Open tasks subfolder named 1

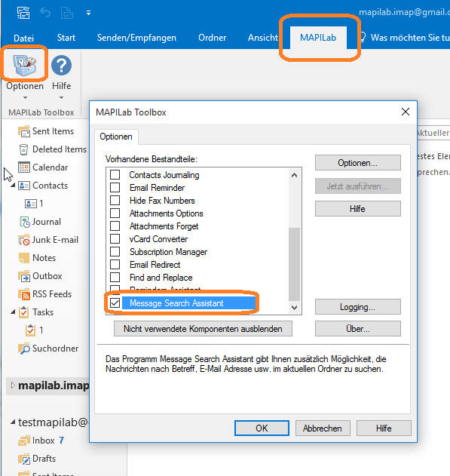click(30, 330)
